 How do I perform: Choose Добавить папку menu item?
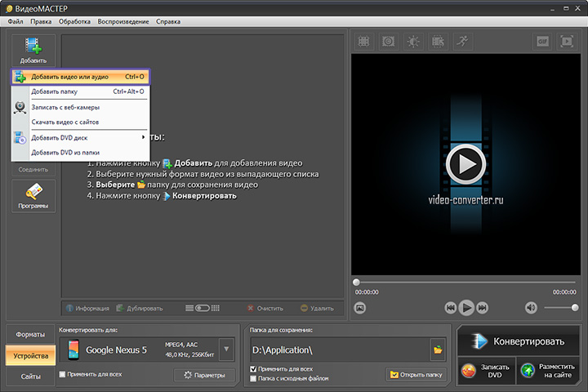(80, 91)
